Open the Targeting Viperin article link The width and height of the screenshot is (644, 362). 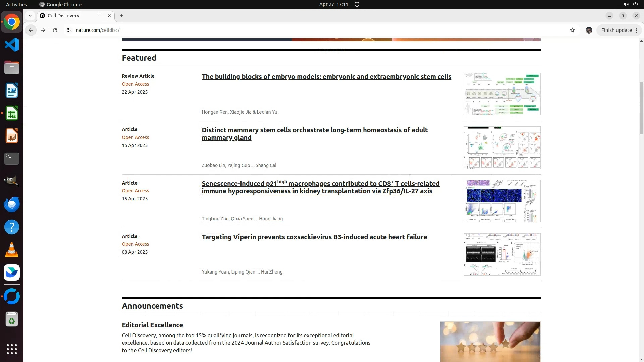click(x=314, y=237)
